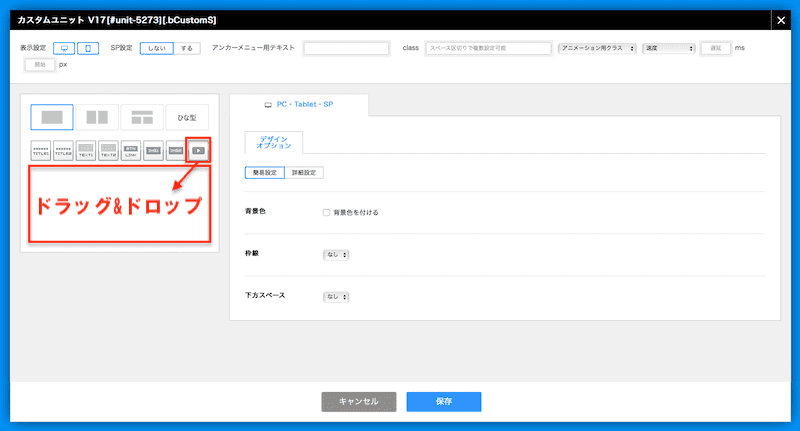Click the video unit icon
This screenshot has height=431, width=800.
[x=199, y=150]
